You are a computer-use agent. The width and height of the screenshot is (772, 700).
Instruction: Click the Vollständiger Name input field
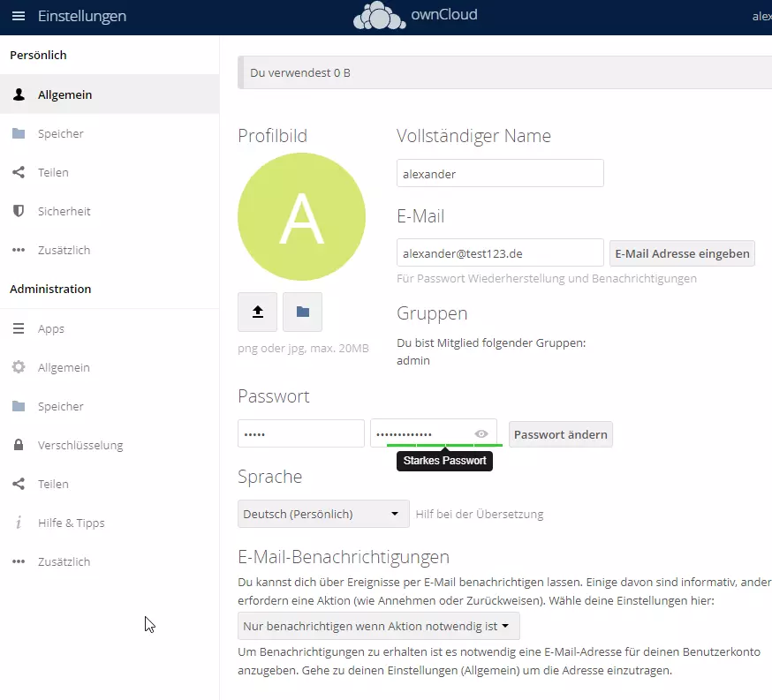(x=500, y=173)
